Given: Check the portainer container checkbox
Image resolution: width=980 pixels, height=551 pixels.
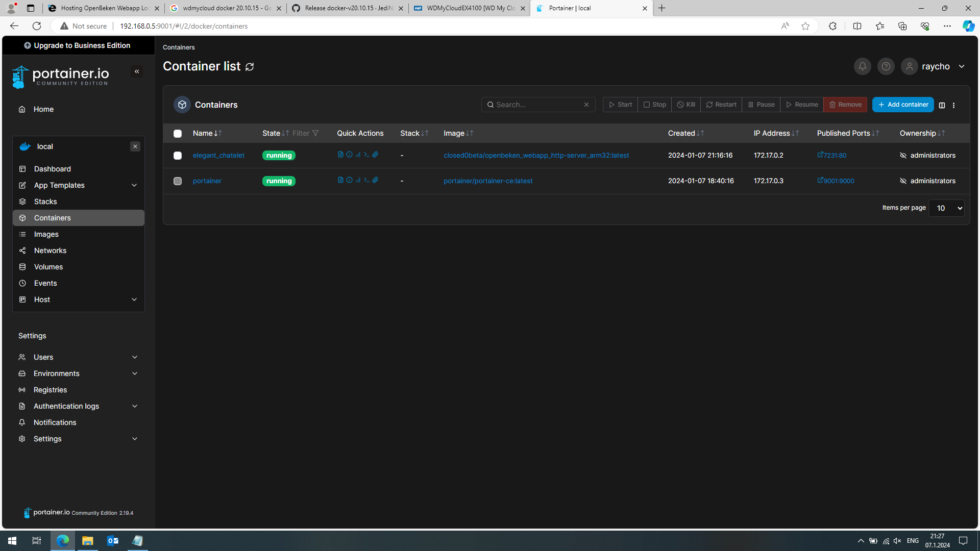Looking at the screenshot, I should pos(178,181).
